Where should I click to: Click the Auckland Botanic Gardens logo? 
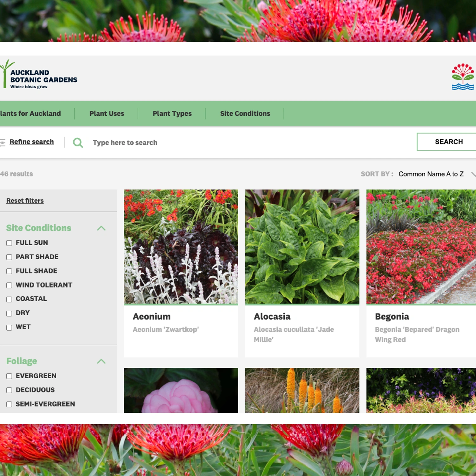38,76
